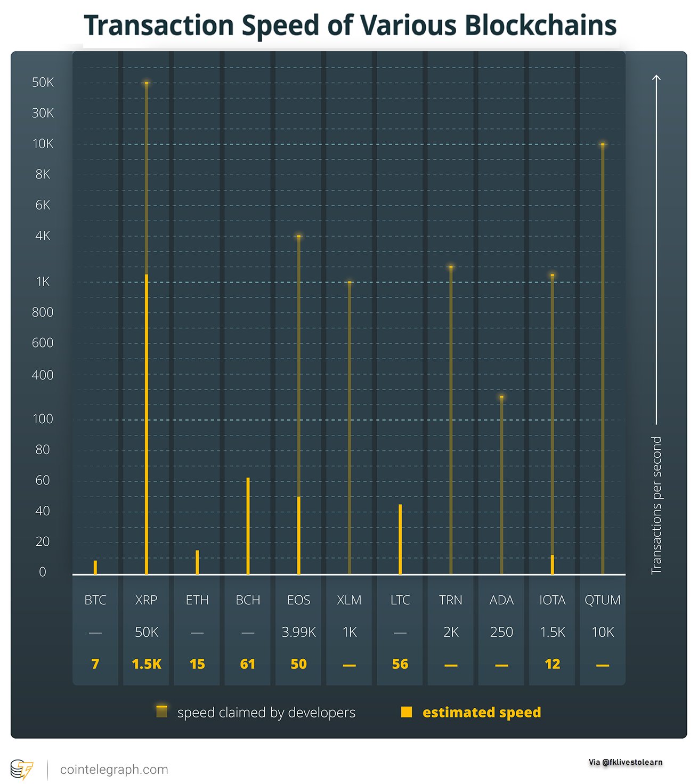
Task: Click BTC estimated speed value 7
Action: coord(95,664)
